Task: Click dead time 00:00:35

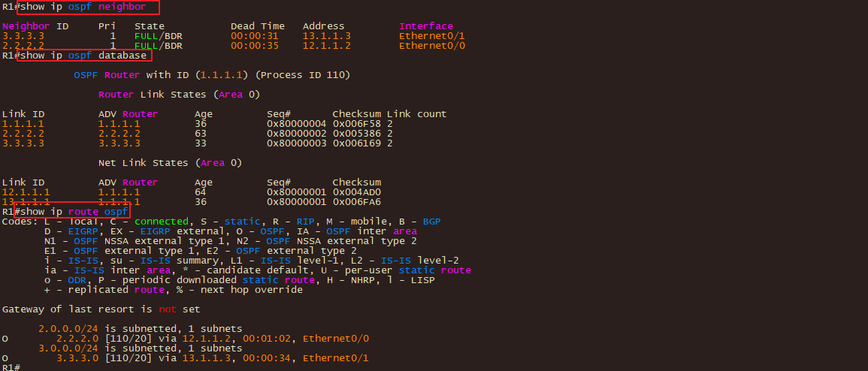Action: coord(255,46)
